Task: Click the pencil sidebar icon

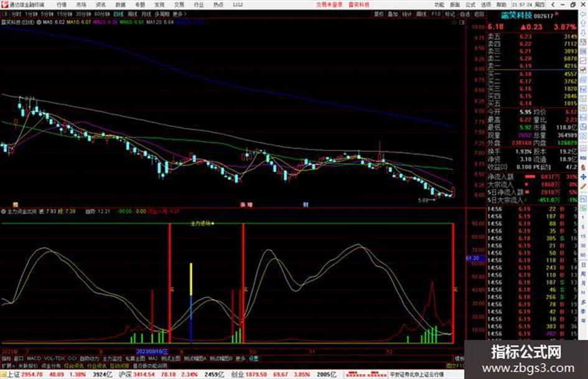Action: 583,186
